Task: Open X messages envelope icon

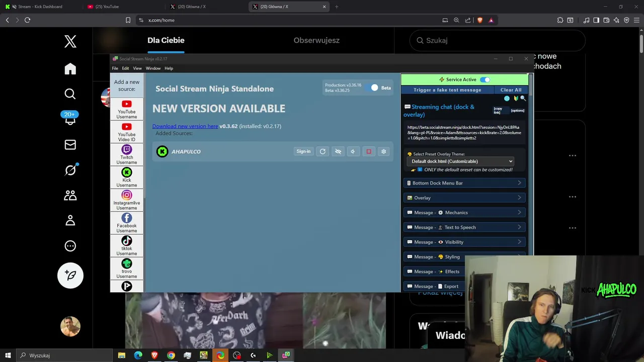Action: pos(70,145)
